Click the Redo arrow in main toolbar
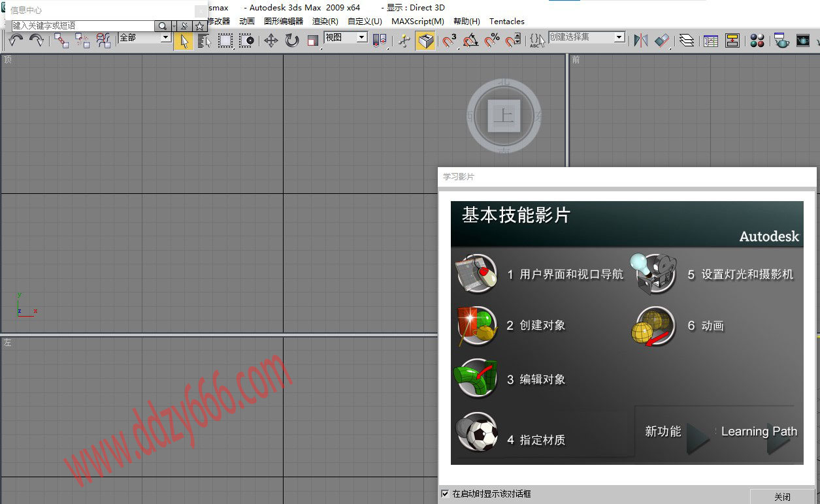Viewport: 820px width, 504px height. (37, 40)
